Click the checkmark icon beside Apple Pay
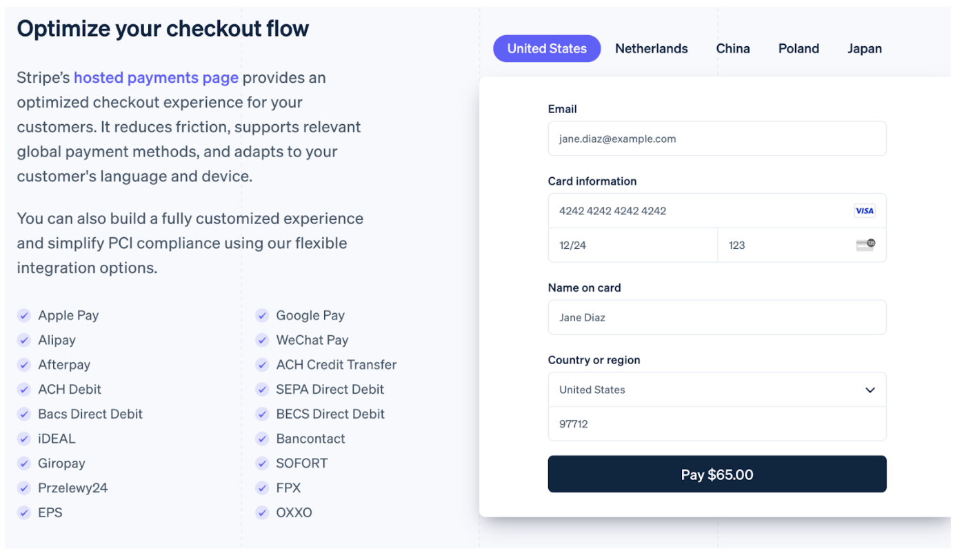The image size is (964, 560). click(x=24, y=316)
